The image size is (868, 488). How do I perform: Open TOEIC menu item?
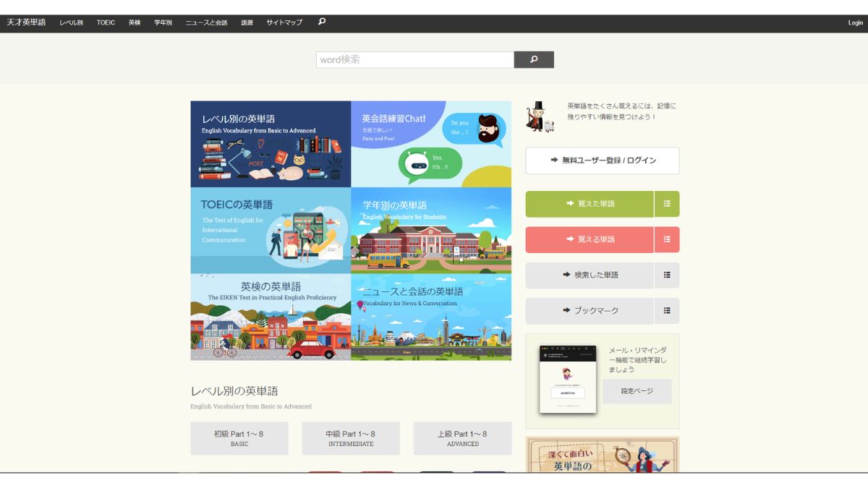point(106,22)
